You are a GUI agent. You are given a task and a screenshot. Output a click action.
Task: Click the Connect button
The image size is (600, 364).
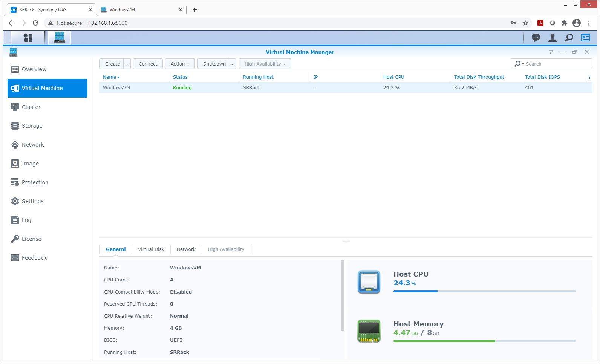pyautogui.click(x=148, y=64)
